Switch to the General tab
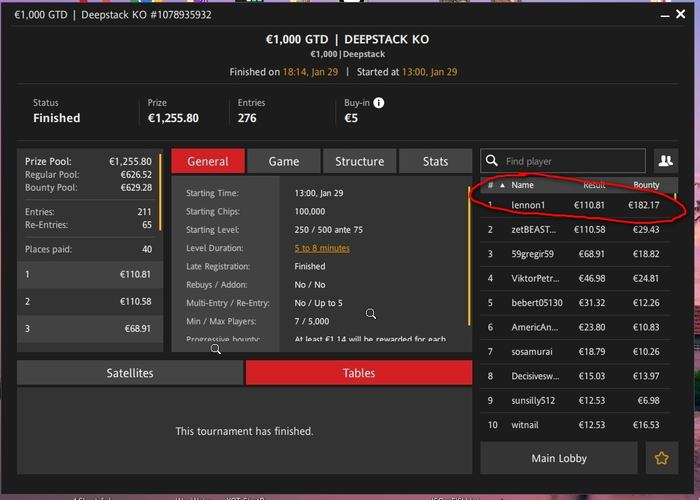Image resolution: width=700 pixels, height=500 pixels. point(208,161)
